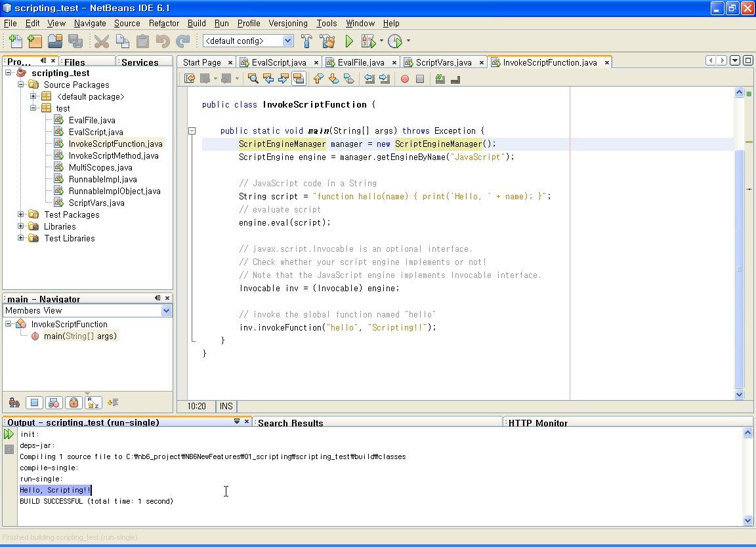Image resolution: width=756 pixels, height=547 pixels.
Task: Select main(String[] args) in Navigator
Action: (x=80, y=336)
